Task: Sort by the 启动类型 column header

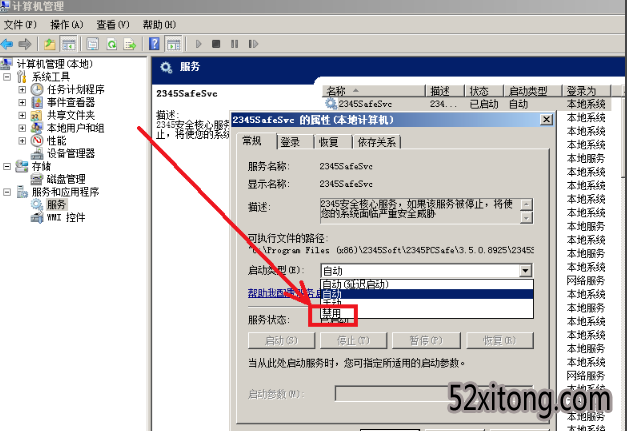Action: click(x=533, y=91)
